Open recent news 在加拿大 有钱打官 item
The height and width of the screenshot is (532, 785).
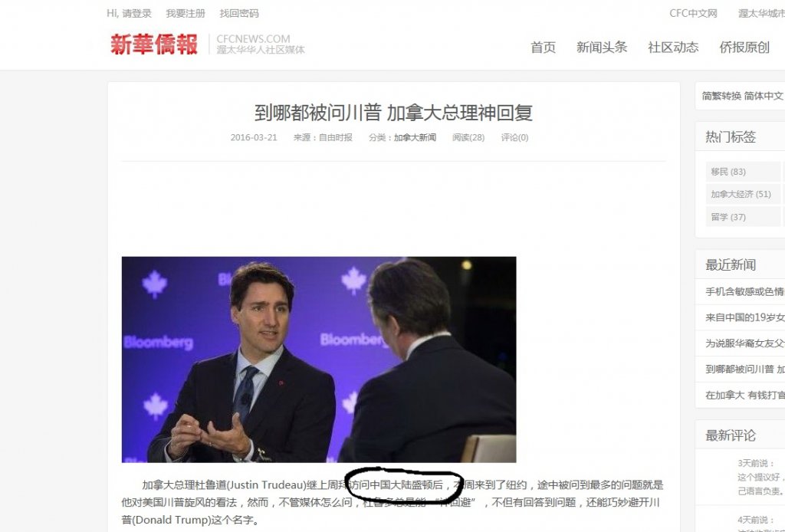[x=744, y=395]
